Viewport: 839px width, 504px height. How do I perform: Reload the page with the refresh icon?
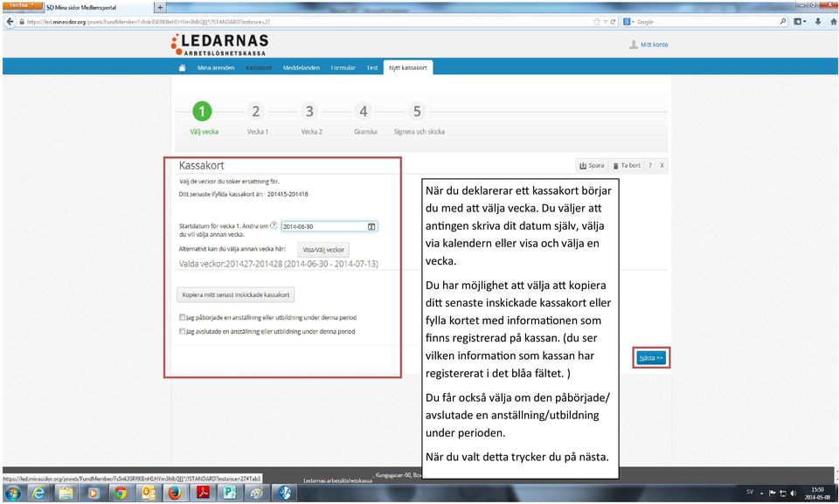tap(614, 22)
